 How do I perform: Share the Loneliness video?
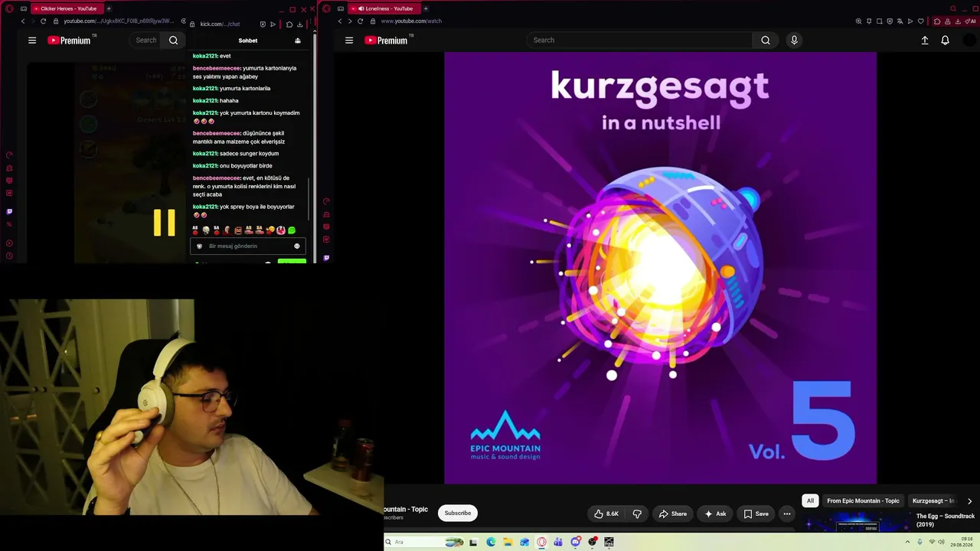pos(673,514)
